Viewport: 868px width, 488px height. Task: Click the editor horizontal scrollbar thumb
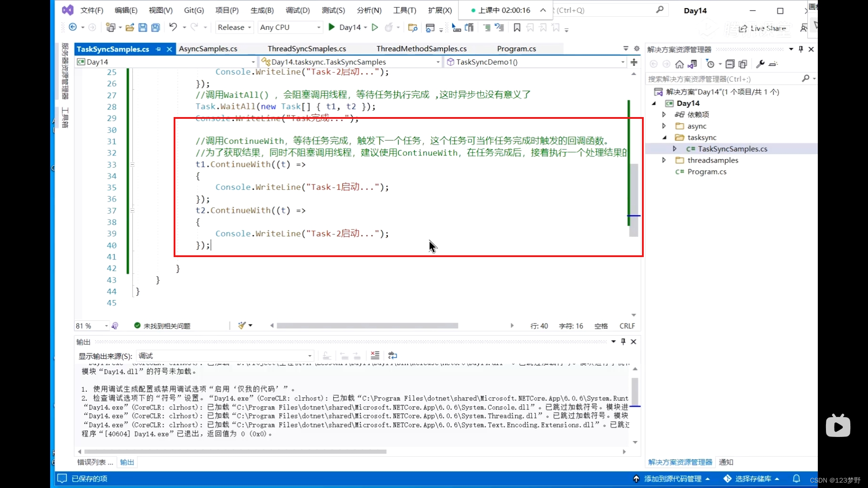[x=367, y=326]
